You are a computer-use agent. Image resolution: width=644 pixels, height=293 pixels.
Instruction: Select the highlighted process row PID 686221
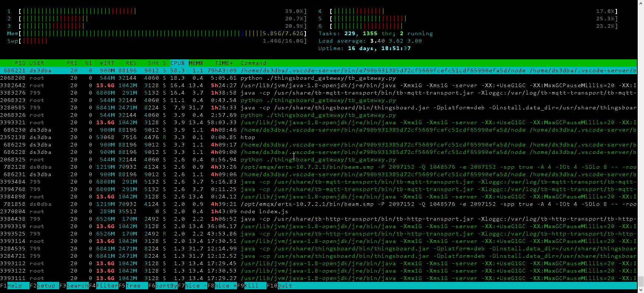click(x=318, y=70)
